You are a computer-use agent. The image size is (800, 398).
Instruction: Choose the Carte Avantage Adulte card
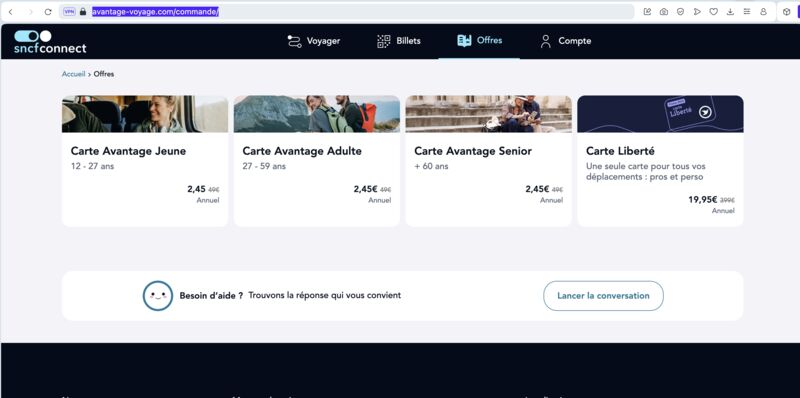coord(317,161)
